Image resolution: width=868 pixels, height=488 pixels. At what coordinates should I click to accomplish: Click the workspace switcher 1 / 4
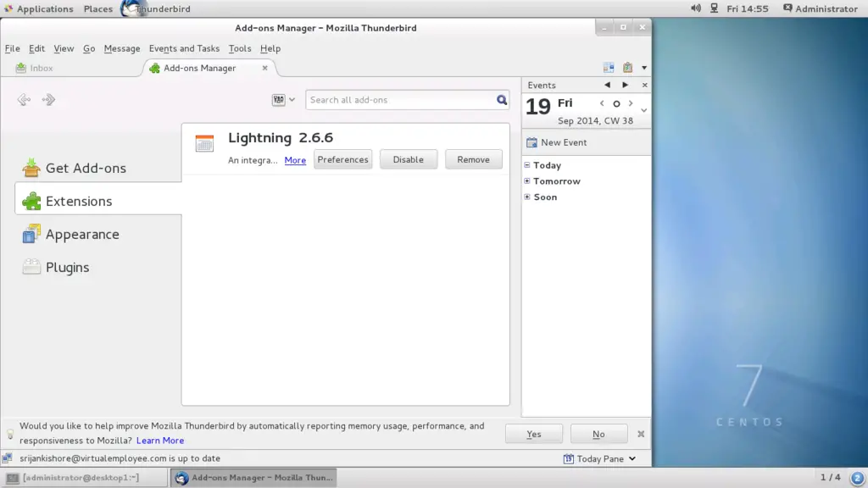point(830,477)
